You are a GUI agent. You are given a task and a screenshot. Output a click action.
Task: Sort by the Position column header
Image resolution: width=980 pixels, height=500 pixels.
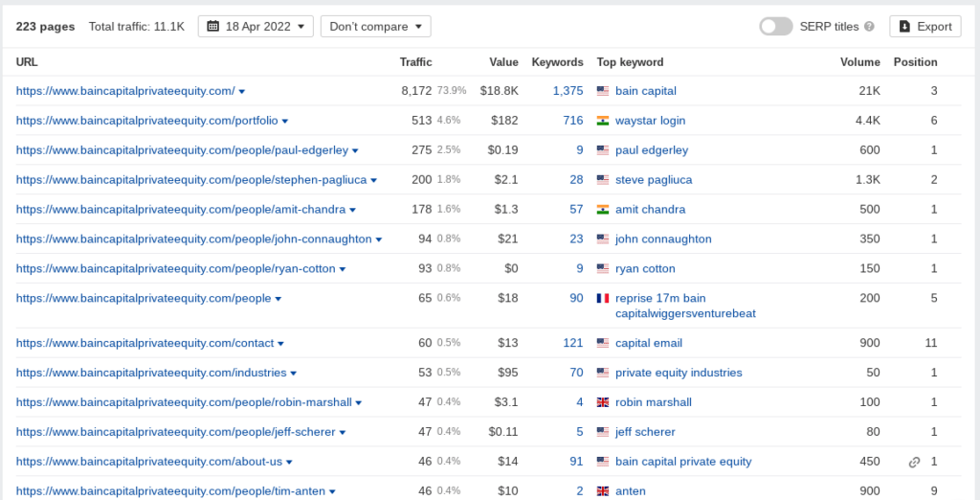click(915, 62)
